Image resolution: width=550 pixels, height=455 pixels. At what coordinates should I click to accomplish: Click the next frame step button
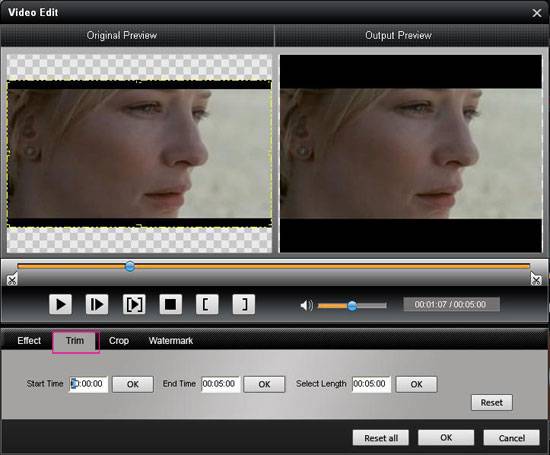pyautogui.click(x=97, y=304)
